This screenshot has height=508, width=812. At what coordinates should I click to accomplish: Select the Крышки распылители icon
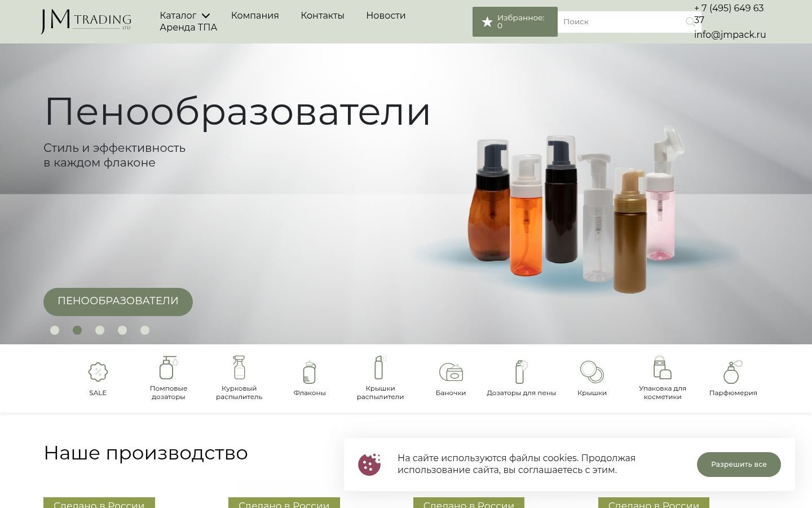pos(380,367)
